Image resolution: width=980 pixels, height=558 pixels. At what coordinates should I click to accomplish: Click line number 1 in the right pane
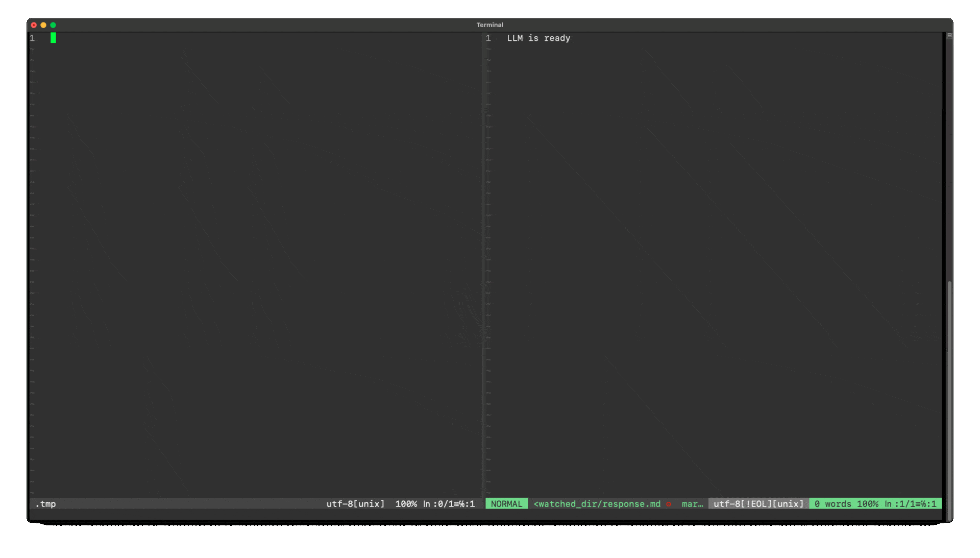point(488,38)
